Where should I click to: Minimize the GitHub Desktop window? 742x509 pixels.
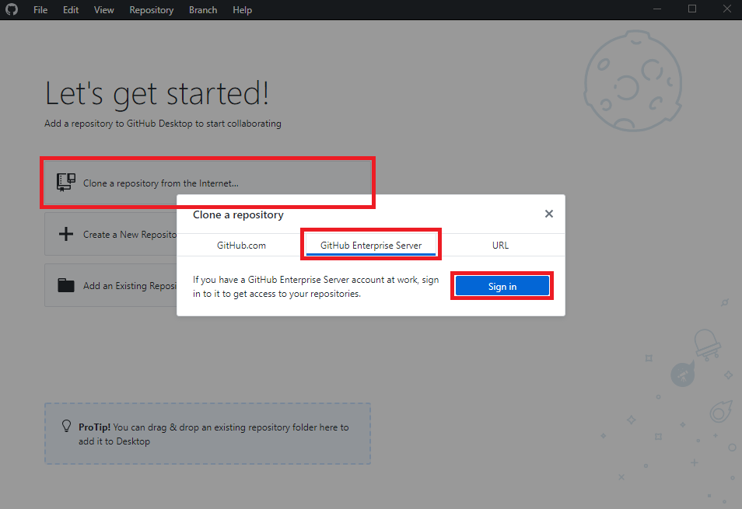[x=657, y=9]
